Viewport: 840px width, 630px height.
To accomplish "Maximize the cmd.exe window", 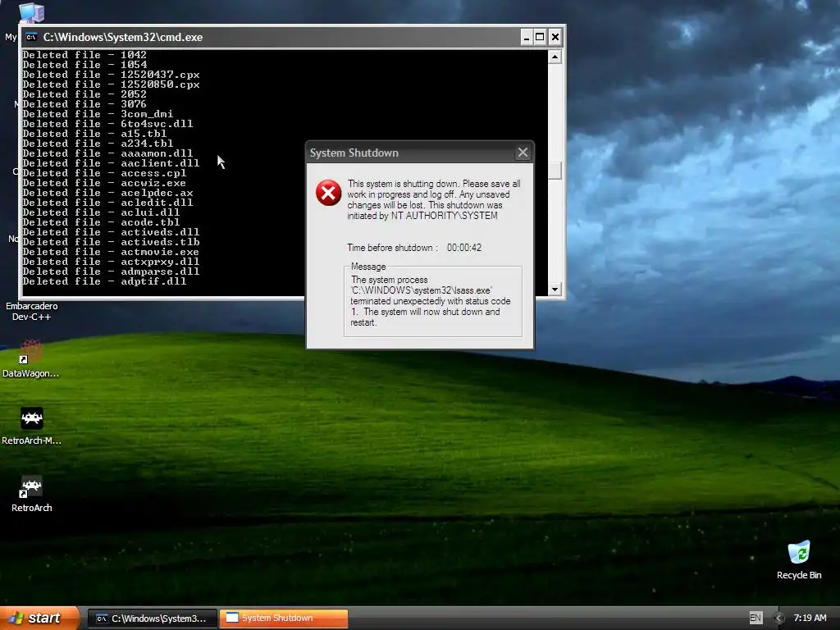I will pos(540,37).
